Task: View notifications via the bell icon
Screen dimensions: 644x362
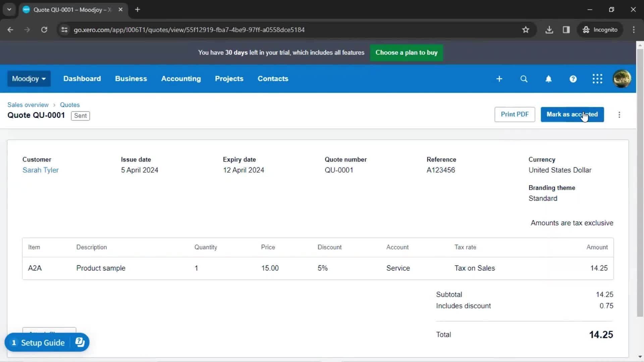Action: click(548, 79)
